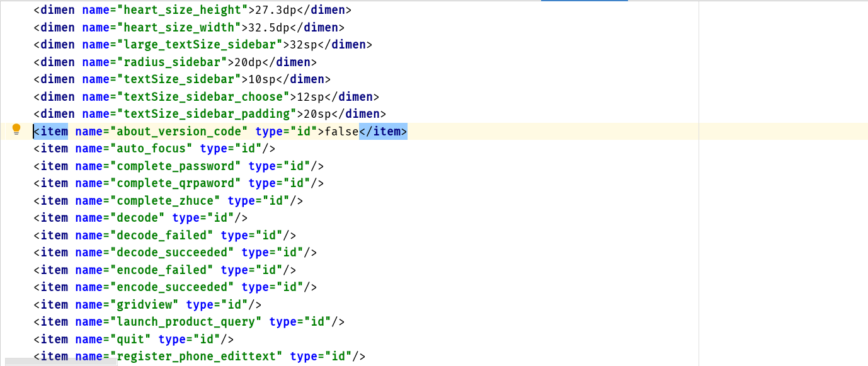
Task: Click the value 27.3dp
Action: click(x=276, y=10)
